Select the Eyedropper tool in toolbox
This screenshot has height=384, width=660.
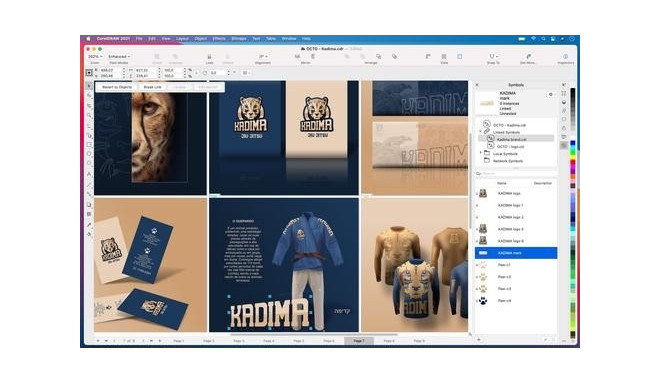[x=89, y=224]
